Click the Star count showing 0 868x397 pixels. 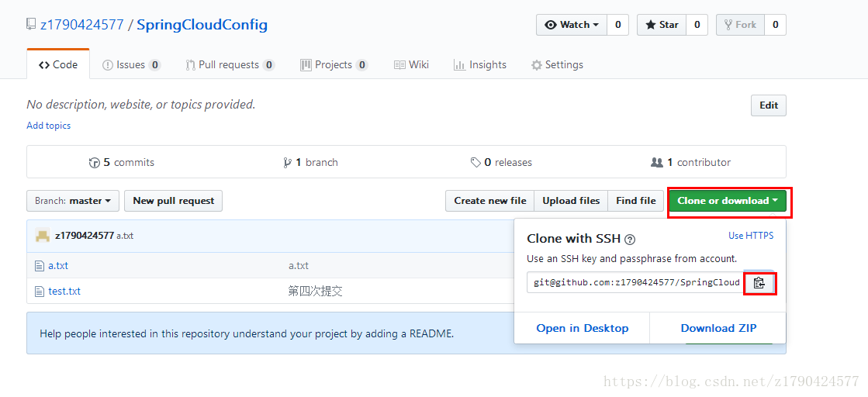[697, 25]
